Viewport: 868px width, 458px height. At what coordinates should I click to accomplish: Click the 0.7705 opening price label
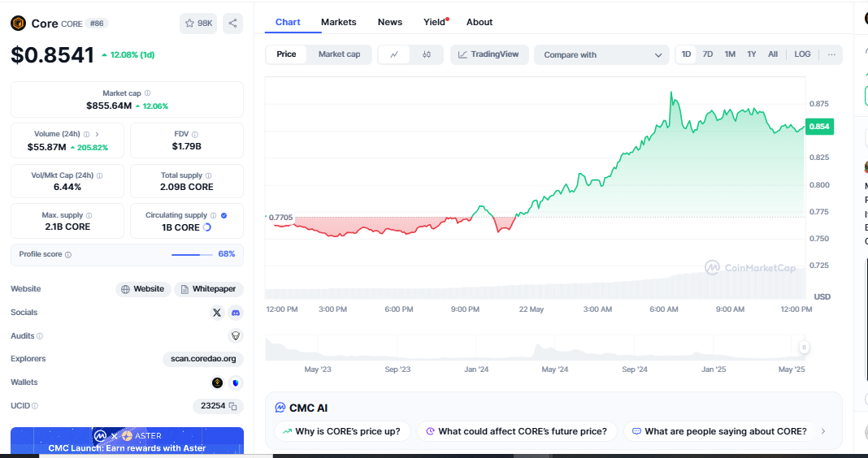280,218
